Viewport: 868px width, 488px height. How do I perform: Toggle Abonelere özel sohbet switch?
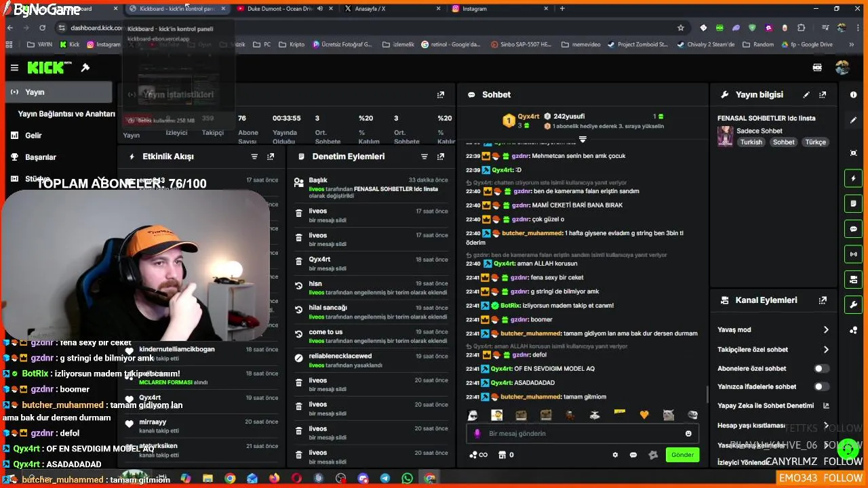(821, 369)
